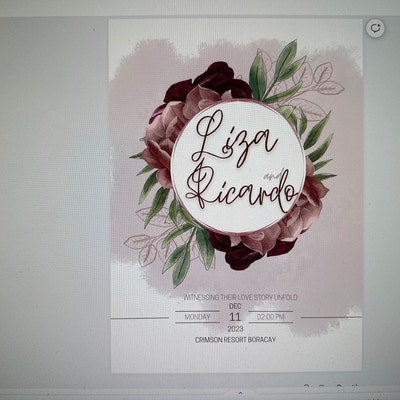This screenshot has height=400, width=400.
Task: Select the '2023' year text
Action: (x=235, y=329)
